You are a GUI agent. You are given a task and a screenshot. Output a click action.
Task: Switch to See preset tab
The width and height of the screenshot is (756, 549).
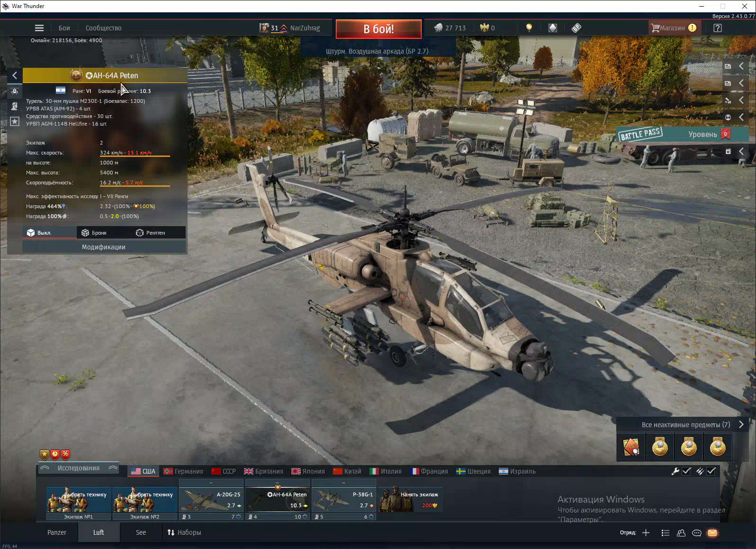point(141,532)
